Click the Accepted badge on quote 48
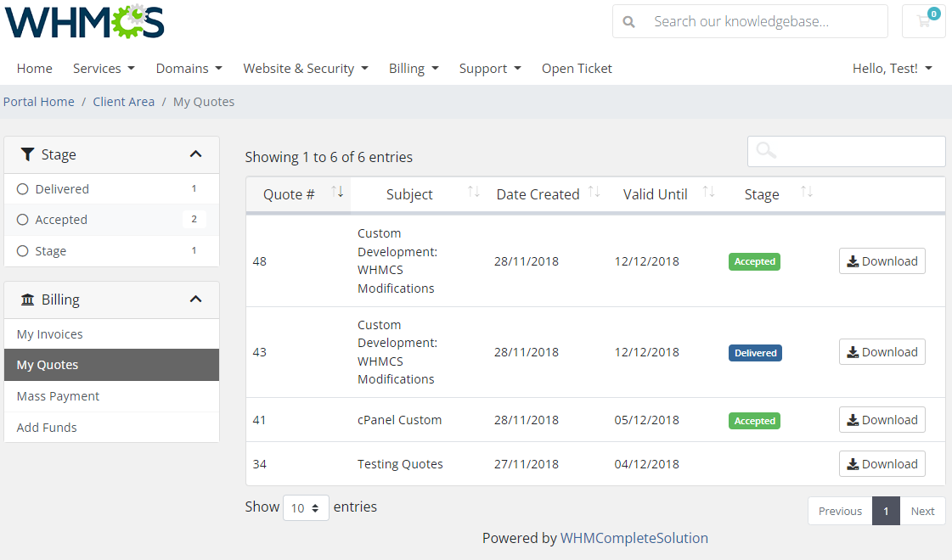Viewport: 952px width, 560px height. pyautogui.click(x=755, y=261)
